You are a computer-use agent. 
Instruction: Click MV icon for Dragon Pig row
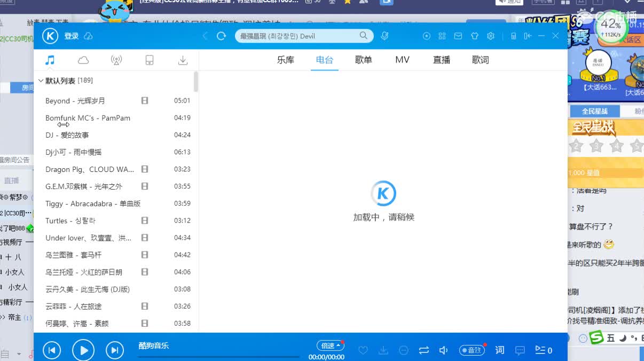pos(145,169)
